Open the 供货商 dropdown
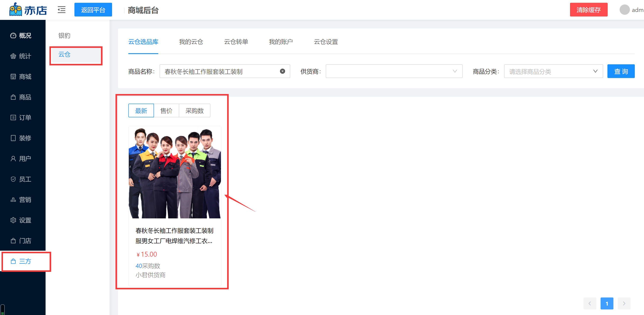 pos(394,71)
